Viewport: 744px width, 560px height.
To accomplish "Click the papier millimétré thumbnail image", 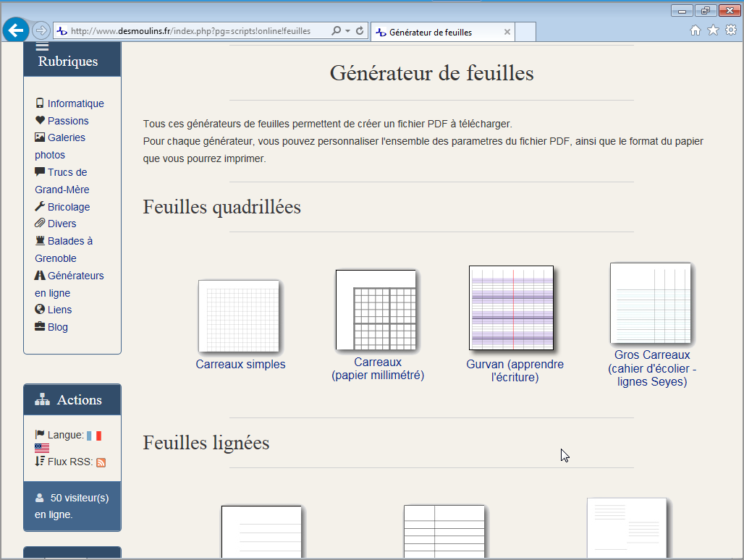I will [x=376, y=310].
